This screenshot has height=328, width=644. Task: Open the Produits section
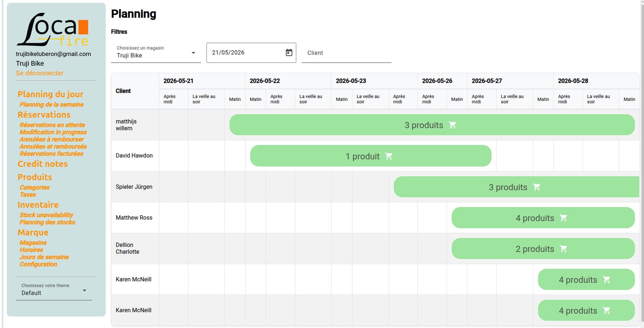35,177
